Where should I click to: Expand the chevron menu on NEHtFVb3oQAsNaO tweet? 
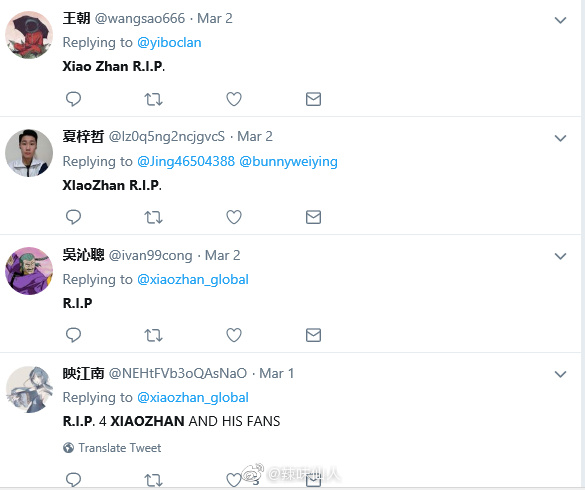tap(560, 374)
